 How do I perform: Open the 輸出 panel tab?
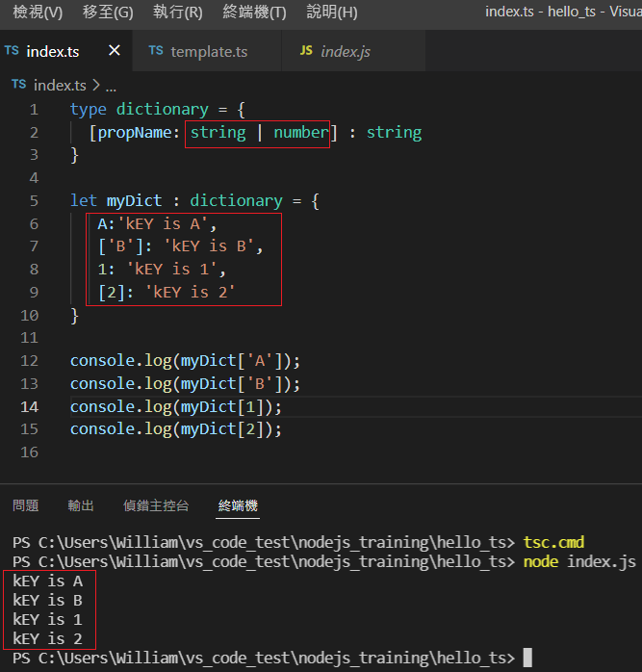click(81, 505)
